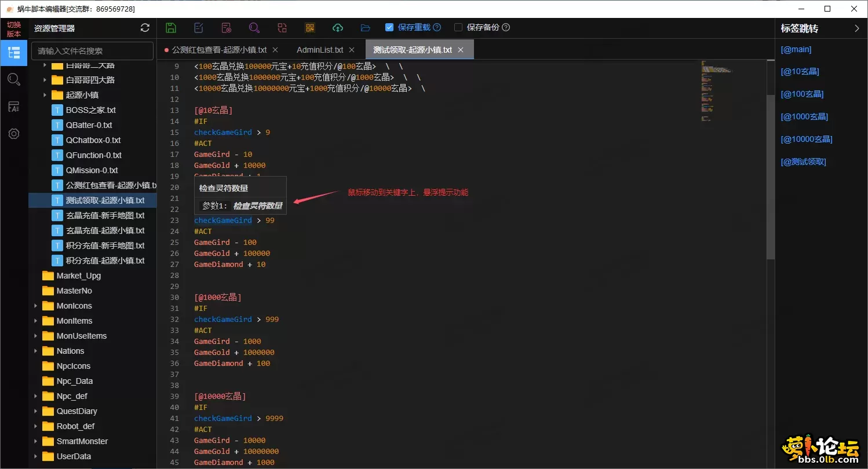Expand the Npc_def folder
Viewport: 868px width, 469px height.
pos(36,396)
